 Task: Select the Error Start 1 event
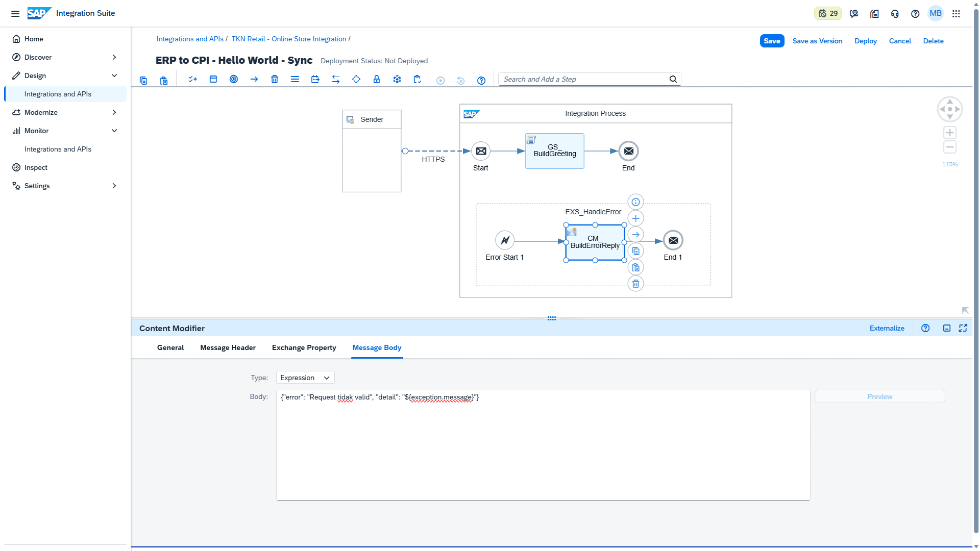coord(505,240)
